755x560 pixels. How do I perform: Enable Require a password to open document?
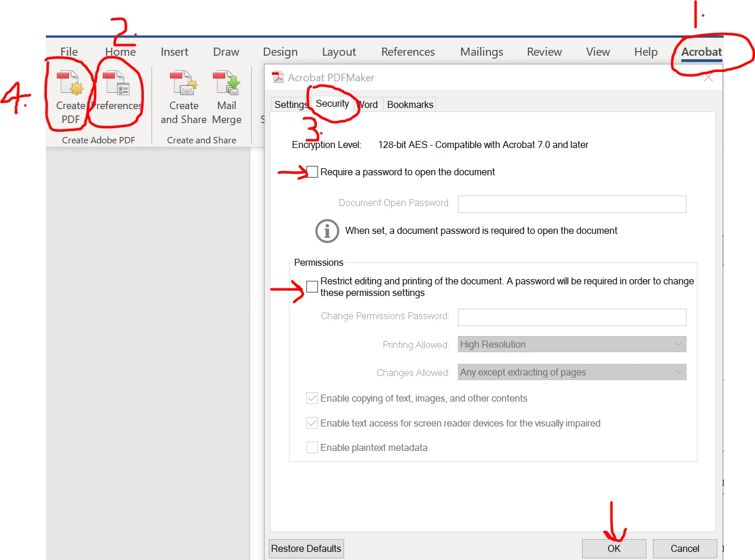[x=312, y=172]
